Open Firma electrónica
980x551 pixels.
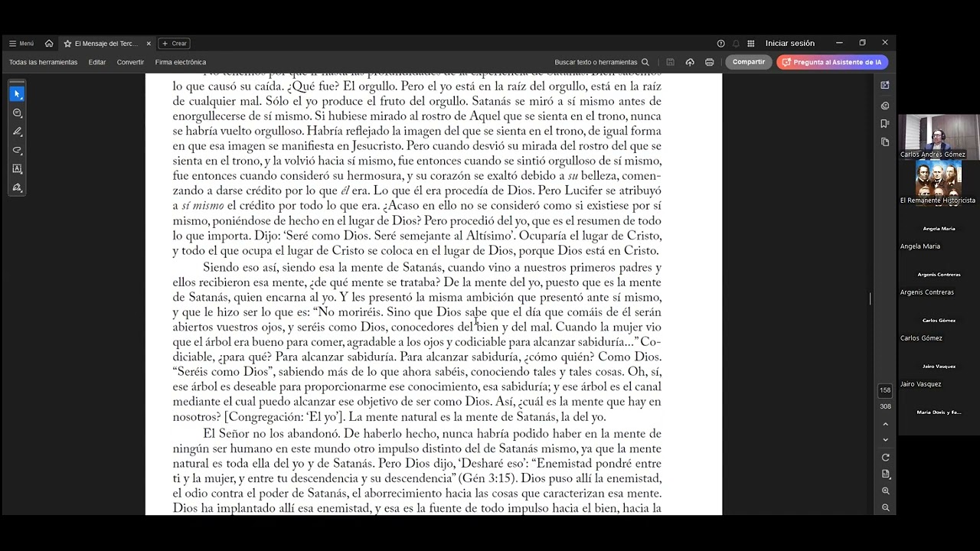pyautogui.click(x=180, y=62)
